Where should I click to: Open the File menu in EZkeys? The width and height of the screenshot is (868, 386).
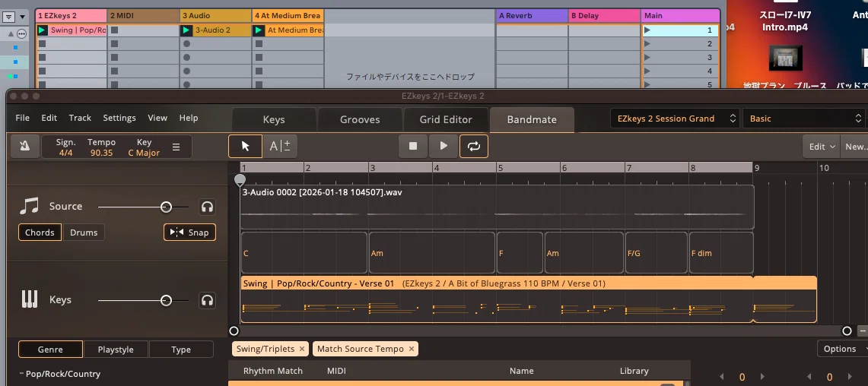pos(23,118)
